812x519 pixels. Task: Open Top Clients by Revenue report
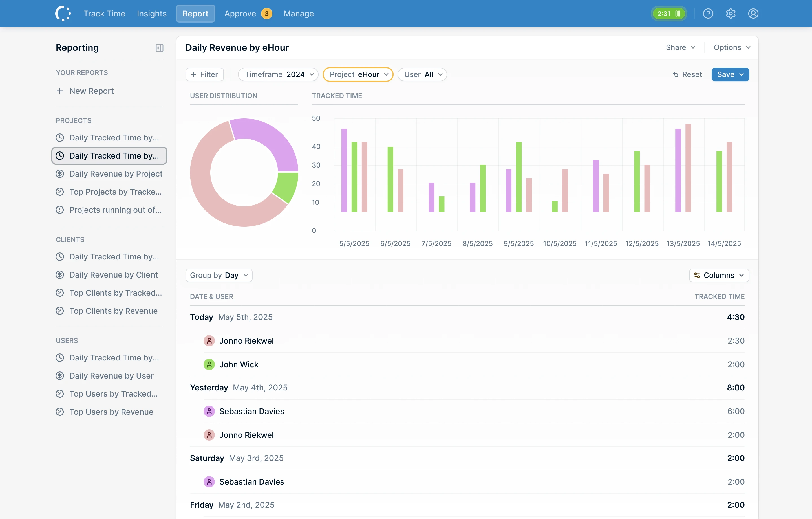(113, 311)
